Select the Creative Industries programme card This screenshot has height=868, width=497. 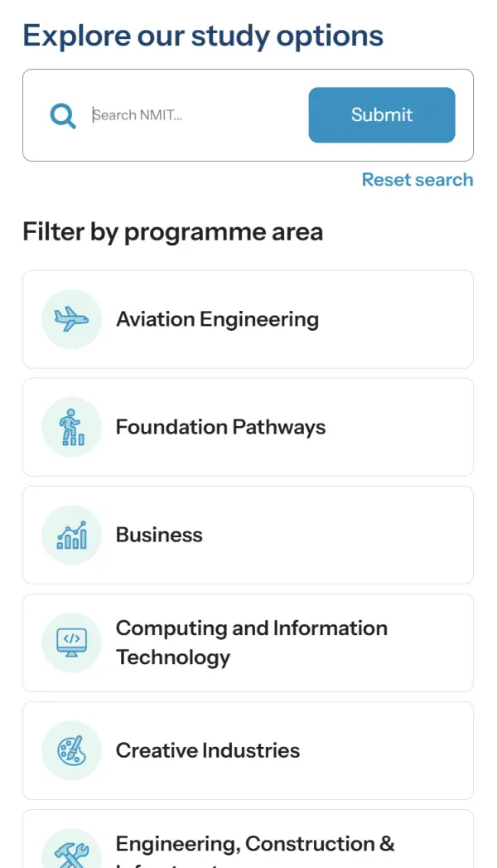pos(248,750)
